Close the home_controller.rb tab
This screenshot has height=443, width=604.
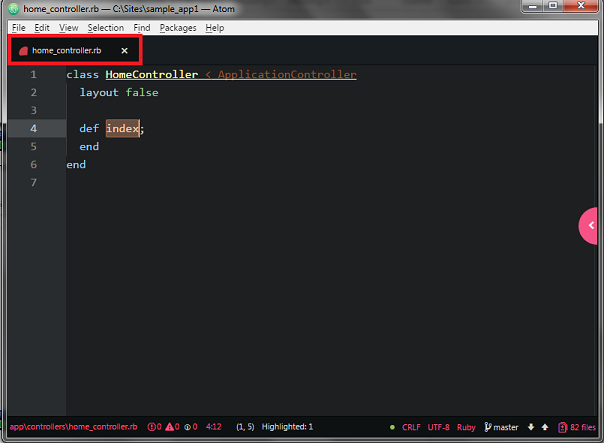(x=124, y=50)
